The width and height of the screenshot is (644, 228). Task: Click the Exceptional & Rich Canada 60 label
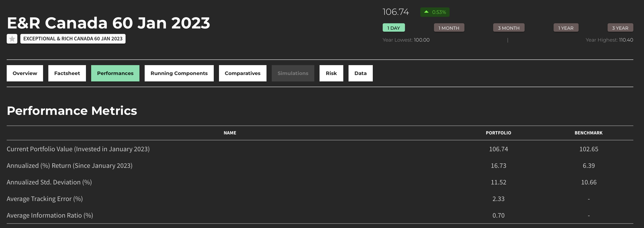coord(73,39)
